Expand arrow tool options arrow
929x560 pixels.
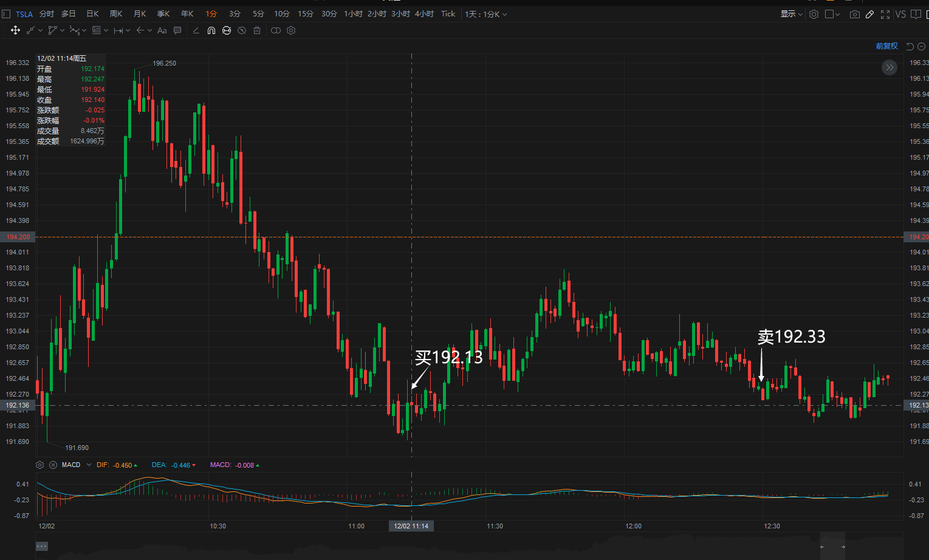[x=149, y=30]
